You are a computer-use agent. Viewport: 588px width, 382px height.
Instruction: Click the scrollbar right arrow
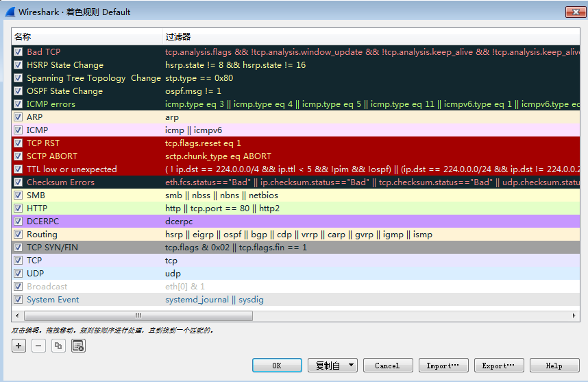coord(574,315)
